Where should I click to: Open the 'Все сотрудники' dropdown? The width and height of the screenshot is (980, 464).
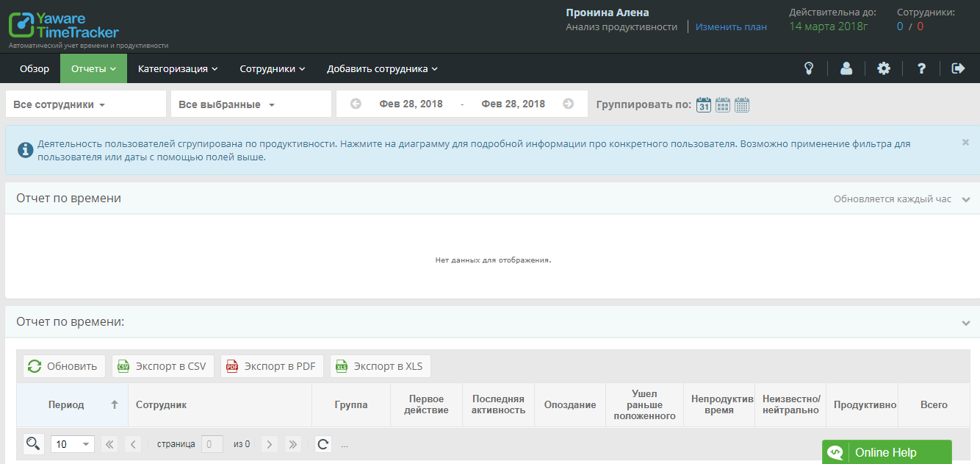pos(85,104)
